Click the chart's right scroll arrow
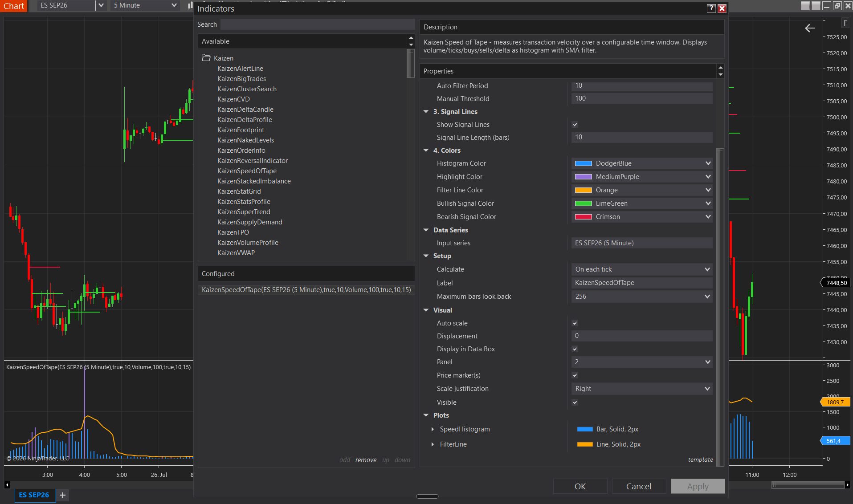Screen dimensions: 853x504 [x=847, y=485]
